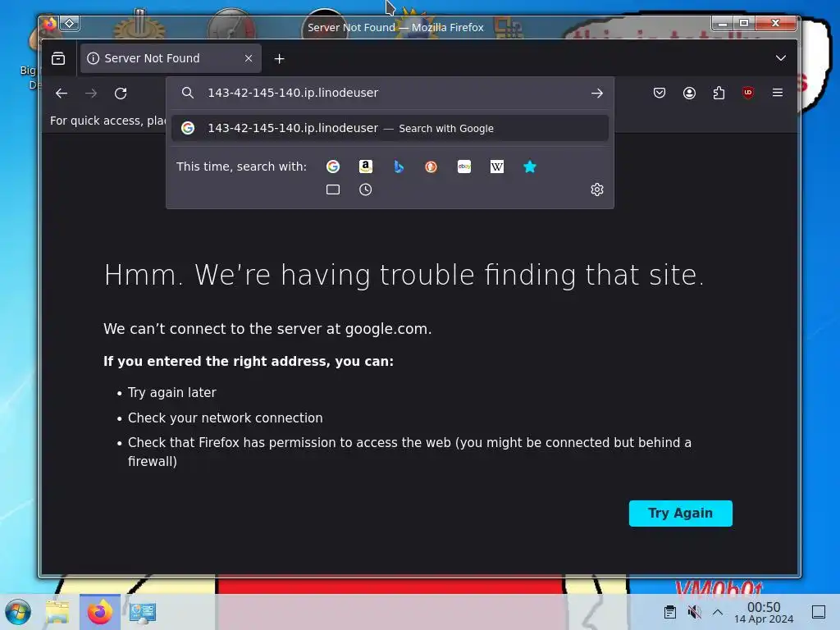Viewport: 840px width, 630px height.
Task: Click show desktop icon in tray
Action: [x=819, y=612]
